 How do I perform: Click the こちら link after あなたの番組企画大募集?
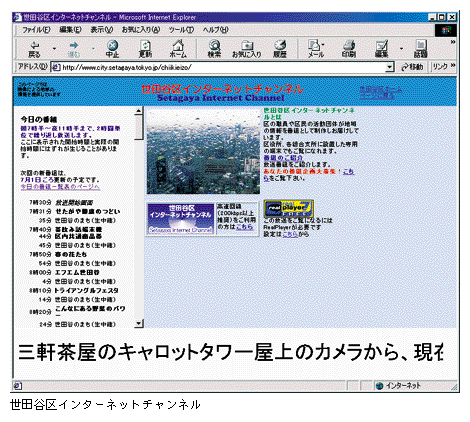348,171
